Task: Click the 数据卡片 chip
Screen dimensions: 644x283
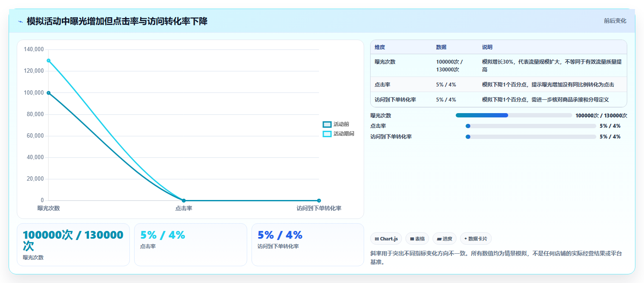Action: [476, 239]
